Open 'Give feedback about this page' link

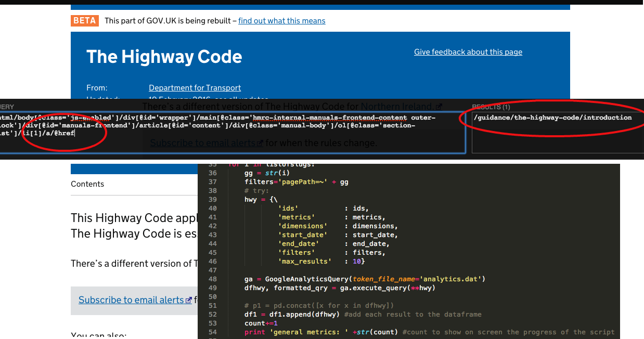coord(468,52)
